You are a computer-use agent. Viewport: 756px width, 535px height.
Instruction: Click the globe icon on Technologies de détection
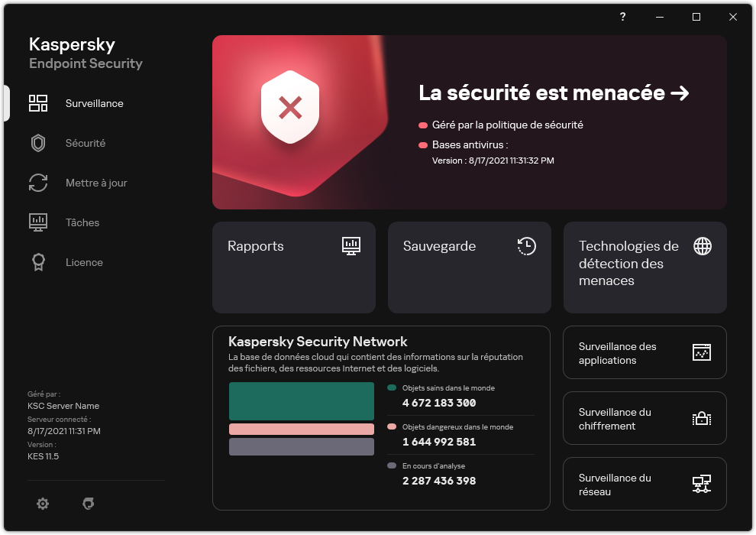pyautogui.click(x=702, y=246)
